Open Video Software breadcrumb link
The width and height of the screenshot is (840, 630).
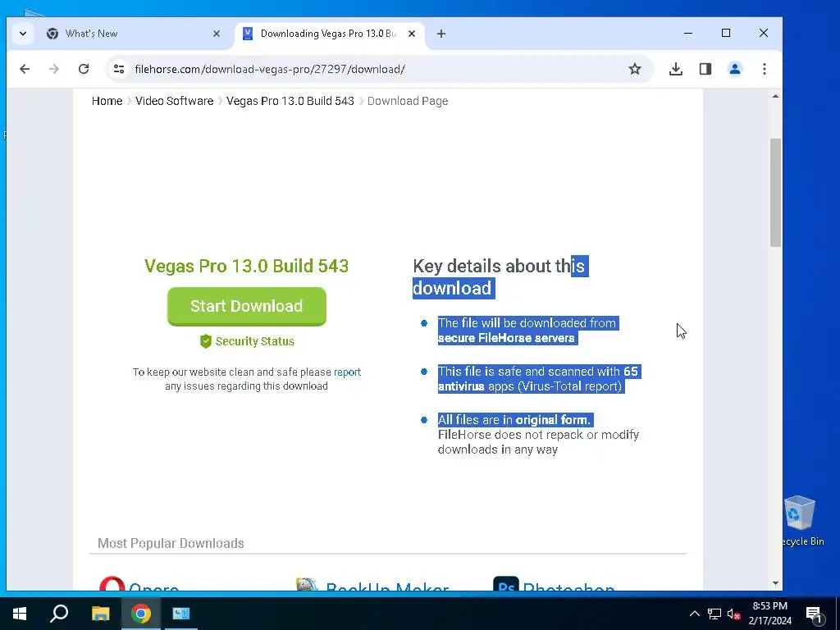(x=174, y=101)
